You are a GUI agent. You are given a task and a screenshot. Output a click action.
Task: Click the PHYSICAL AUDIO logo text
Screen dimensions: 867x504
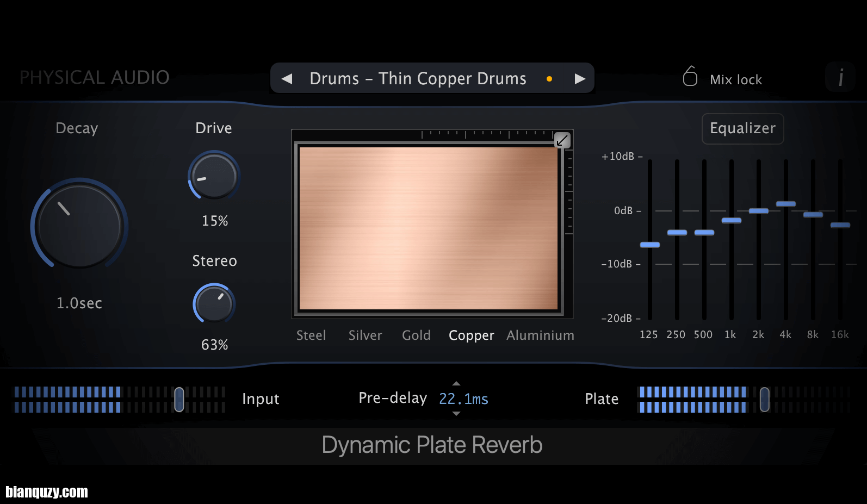tap(95, 77)
